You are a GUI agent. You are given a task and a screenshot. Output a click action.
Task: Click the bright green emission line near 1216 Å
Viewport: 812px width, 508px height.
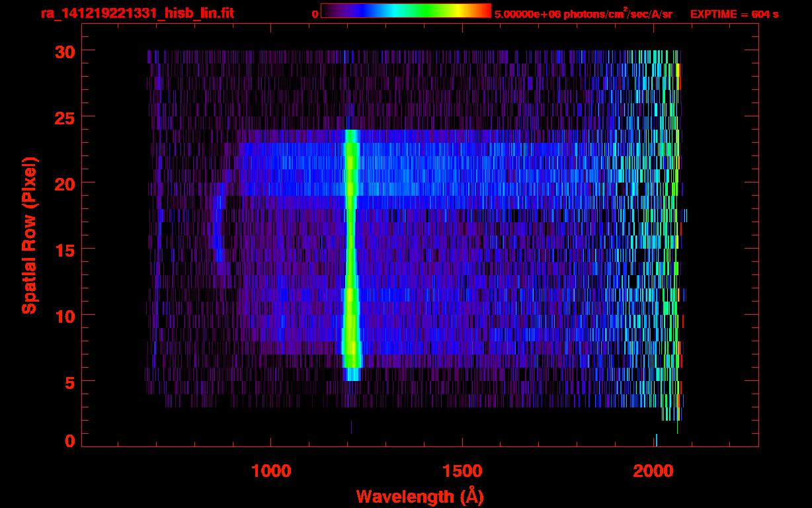[350, 255]
